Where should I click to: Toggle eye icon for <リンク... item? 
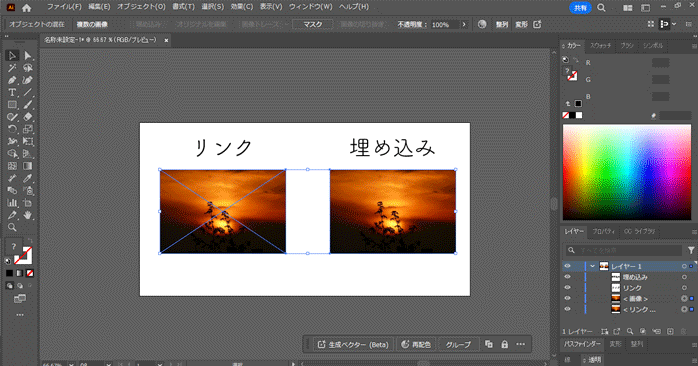tap(567, 309)
